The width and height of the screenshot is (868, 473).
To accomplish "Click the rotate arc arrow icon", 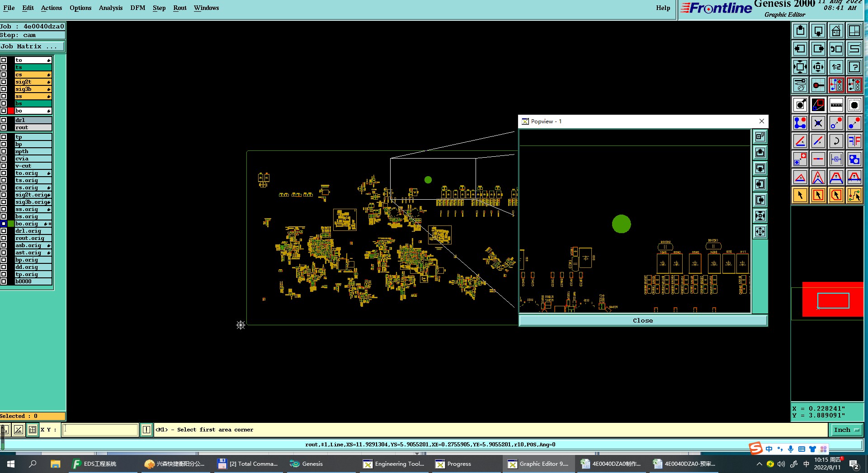I will point(836,141).
